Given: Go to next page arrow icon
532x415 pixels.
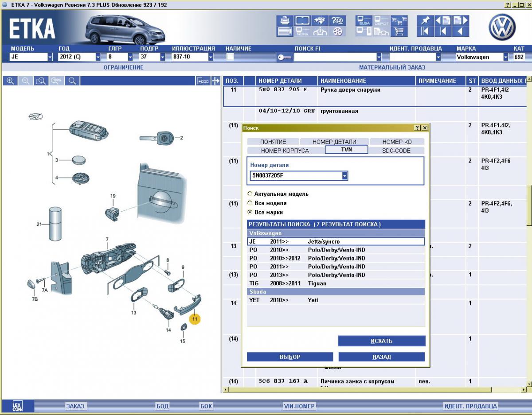Looking at the screenshot, I should [459, 20].
